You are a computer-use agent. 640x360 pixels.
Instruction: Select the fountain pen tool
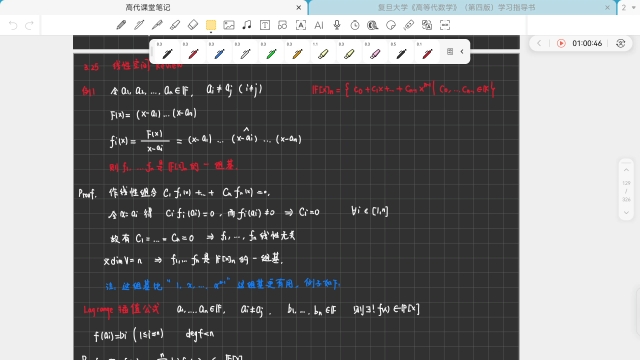click(x=157, y=25)
